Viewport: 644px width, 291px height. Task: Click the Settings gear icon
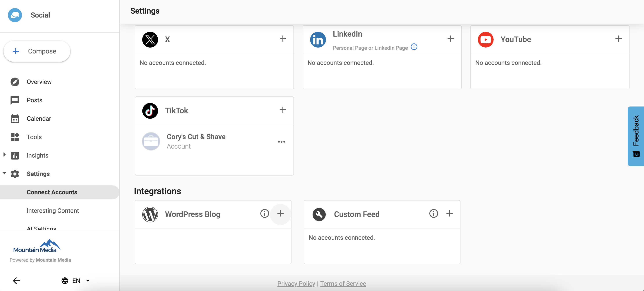pos(15,174)
